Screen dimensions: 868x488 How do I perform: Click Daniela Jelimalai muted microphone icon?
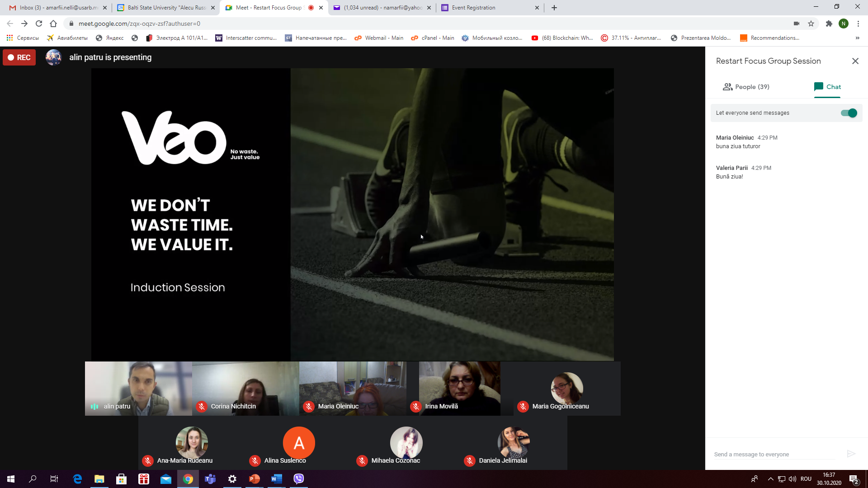470,460
